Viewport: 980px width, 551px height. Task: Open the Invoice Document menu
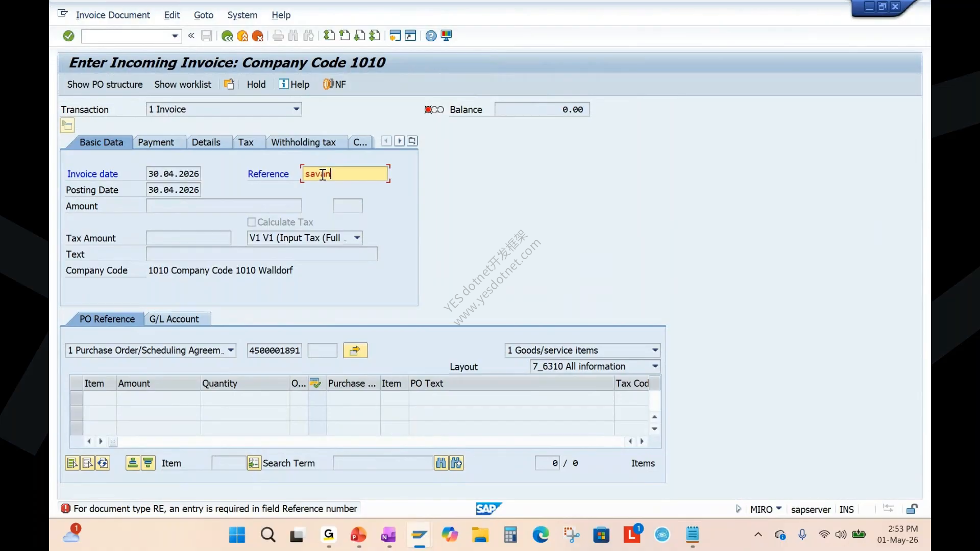pos(113,15)
